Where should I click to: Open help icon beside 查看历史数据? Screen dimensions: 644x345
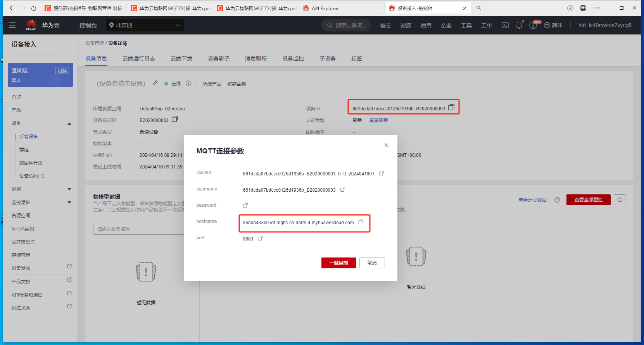557,200
